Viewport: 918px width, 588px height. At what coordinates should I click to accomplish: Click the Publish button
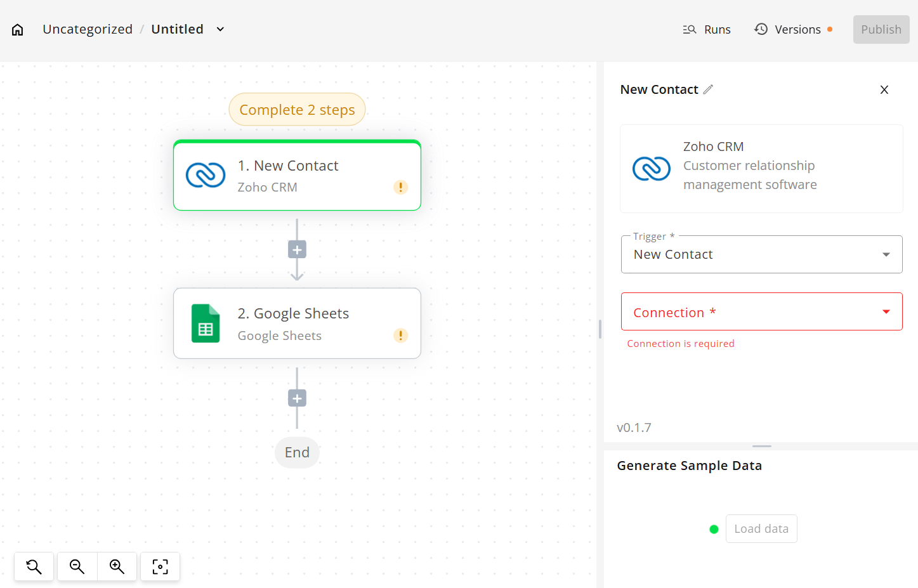(x=881, y=30)
